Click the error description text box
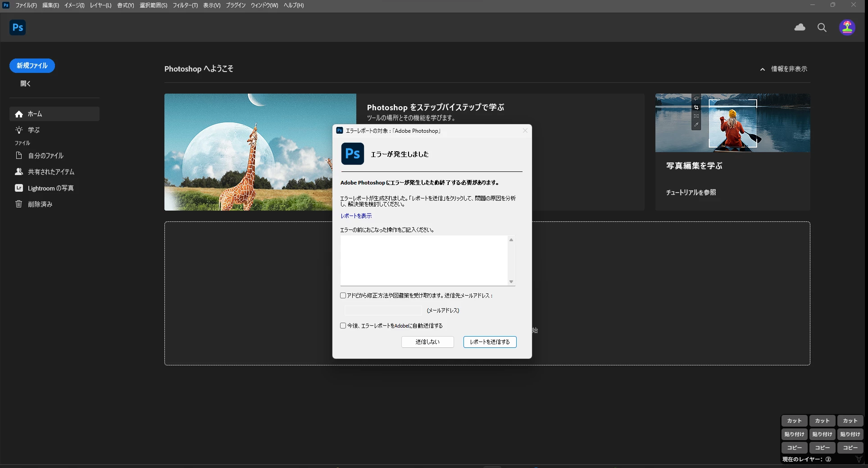Image resolution: width=868 pixels, height=468 pixels. (424, 261)
